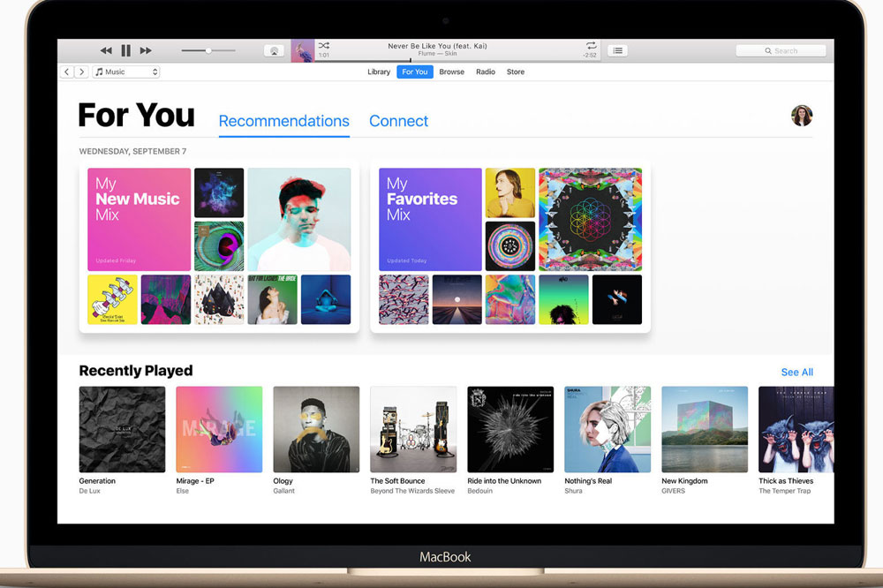Switch to the Library tab

coord(379,72)
